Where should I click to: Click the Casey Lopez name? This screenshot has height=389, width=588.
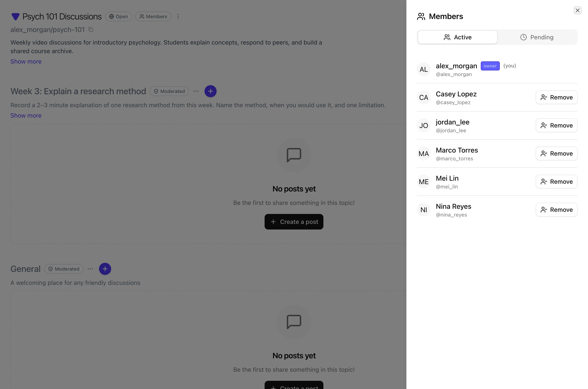456,94
